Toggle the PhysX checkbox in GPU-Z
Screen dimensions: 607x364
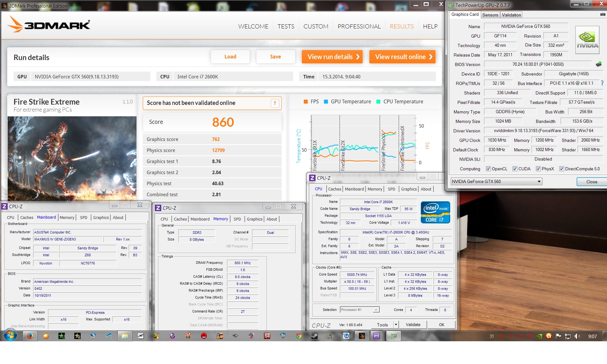tap(538, 169)
